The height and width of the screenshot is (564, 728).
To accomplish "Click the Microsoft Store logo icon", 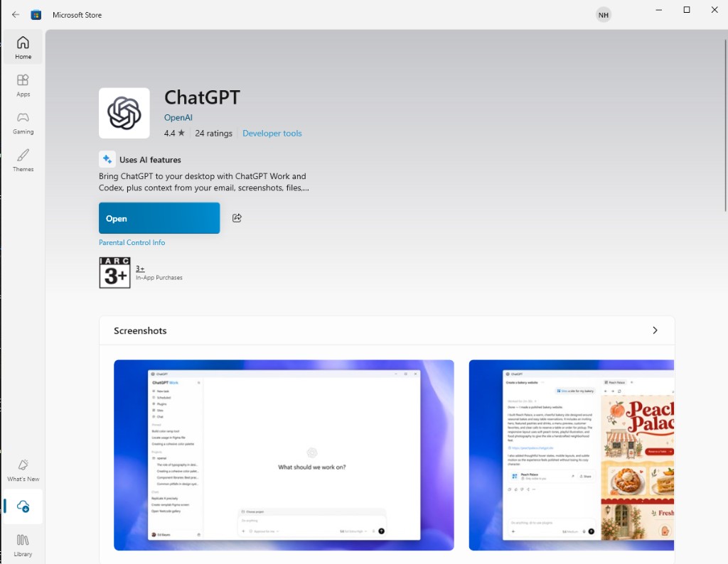I will tap(36, 15).
